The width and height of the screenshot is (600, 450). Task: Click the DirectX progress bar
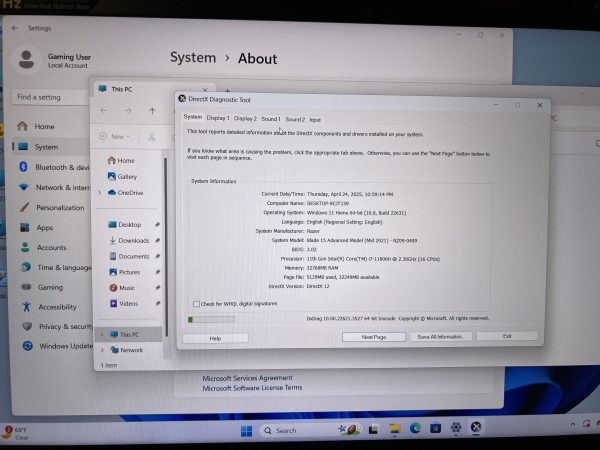[211, 319]
